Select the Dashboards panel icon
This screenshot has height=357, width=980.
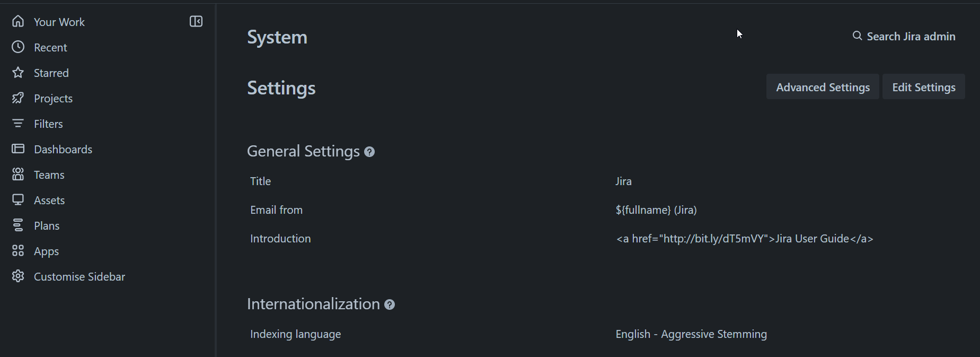pyautogui.click(x=17, y=149)
